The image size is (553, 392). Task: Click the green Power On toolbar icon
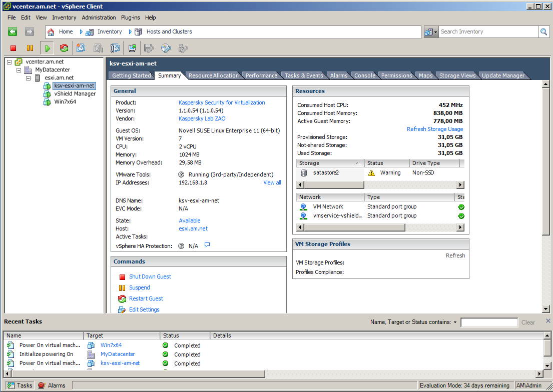click(47, 48)
